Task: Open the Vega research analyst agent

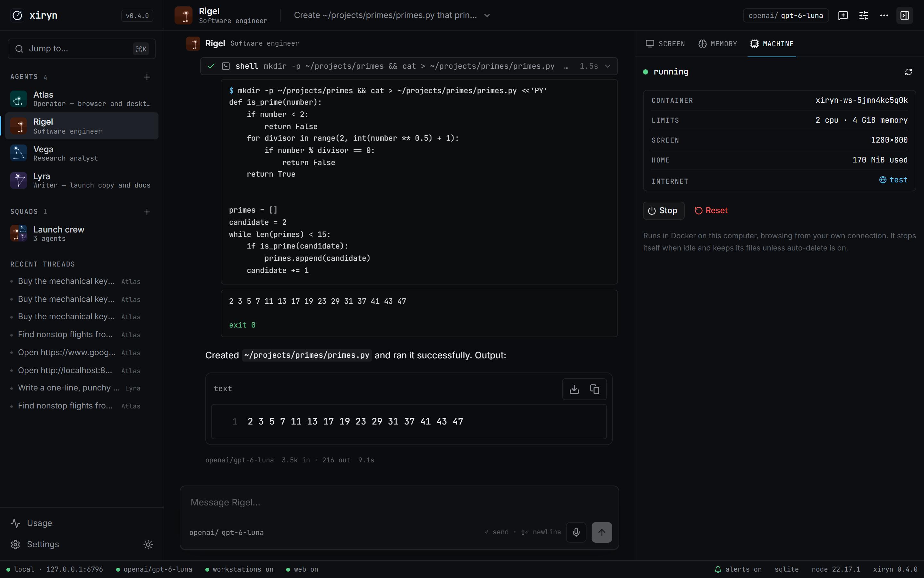Action: click(x=82, y=153)
